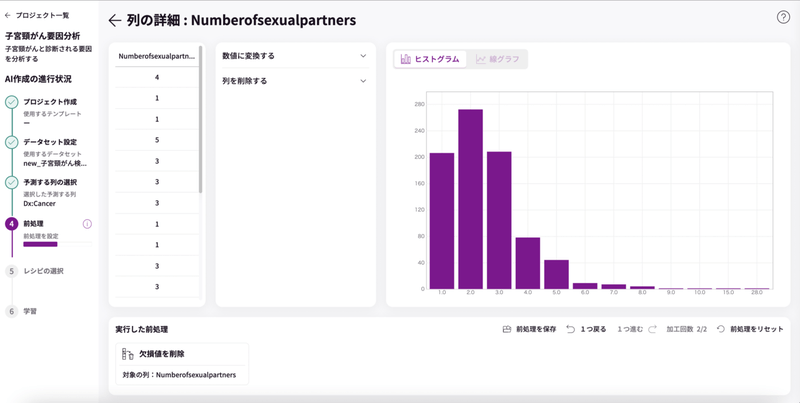Screen dimensions: 800x403
Task: Click the Numberofsexualpartn... column header
Action: click(x=157, y=57)
